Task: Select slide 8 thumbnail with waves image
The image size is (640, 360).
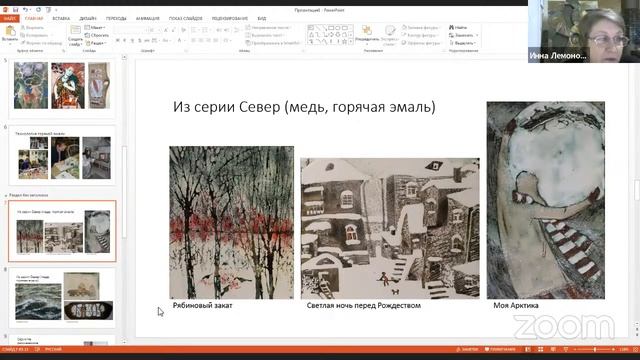Action: (x=62, y=298)
